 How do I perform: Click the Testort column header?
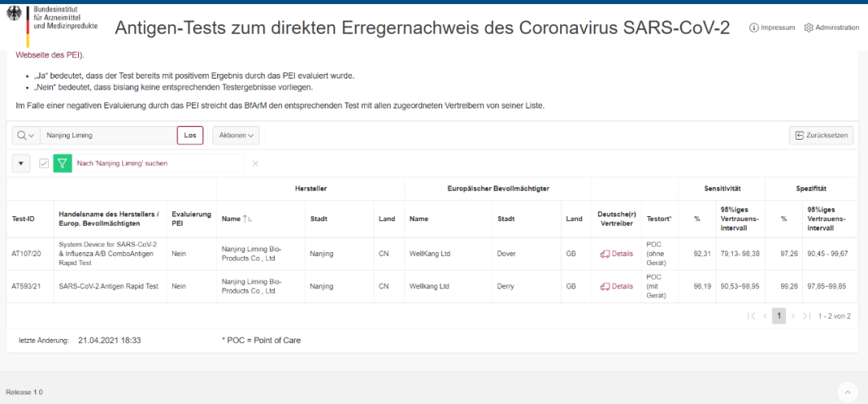pyautogui.click(x=659, y=218)
